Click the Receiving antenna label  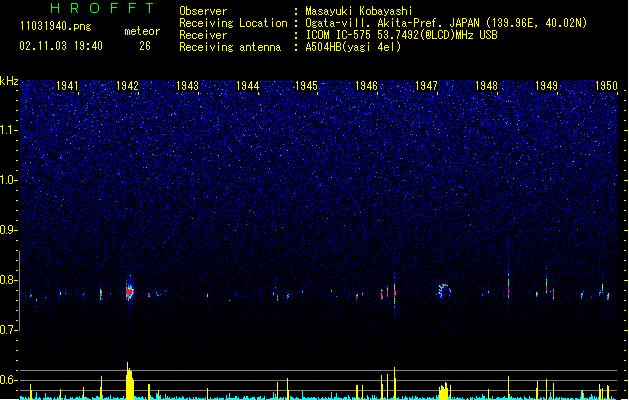point(230,47)
